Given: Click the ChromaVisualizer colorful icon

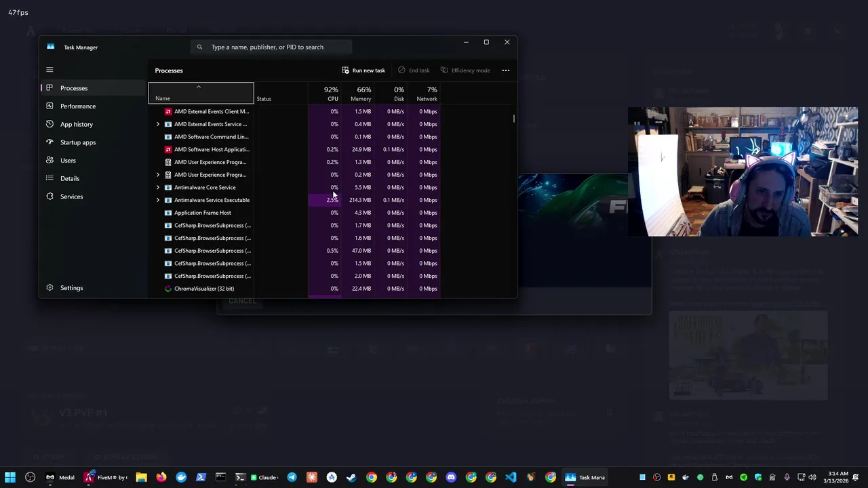Looking at the screenshot, I should (x=168, y=289).
